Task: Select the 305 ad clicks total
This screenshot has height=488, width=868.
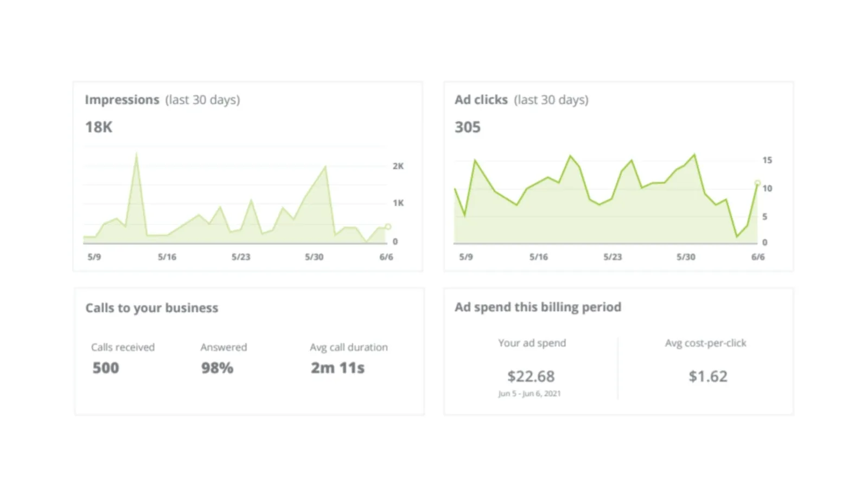Action: 468,127
